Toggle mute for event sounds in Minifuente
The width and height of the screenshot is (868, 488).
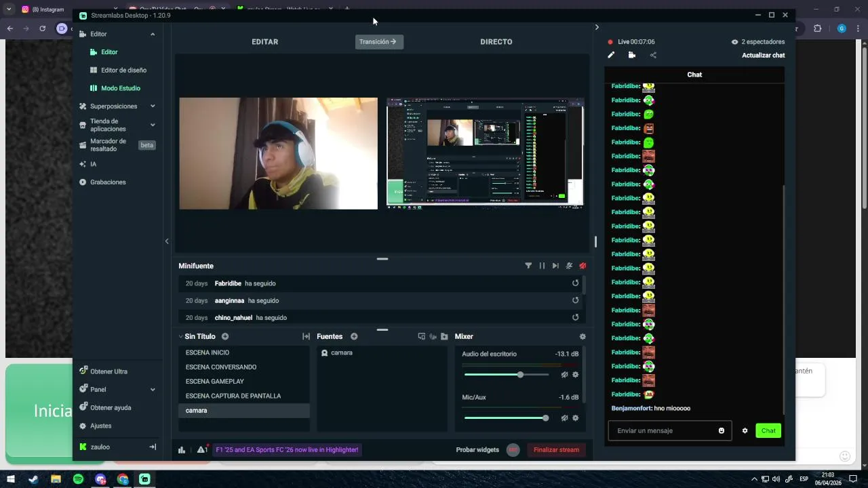[x=569, y=266]
